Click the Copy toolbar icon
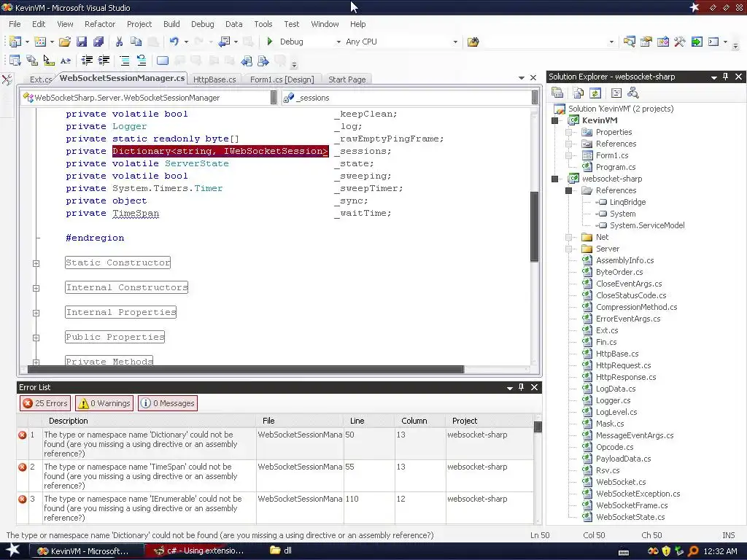The height and width of the screenshot is (560, 747). click(x=136, y=42)
